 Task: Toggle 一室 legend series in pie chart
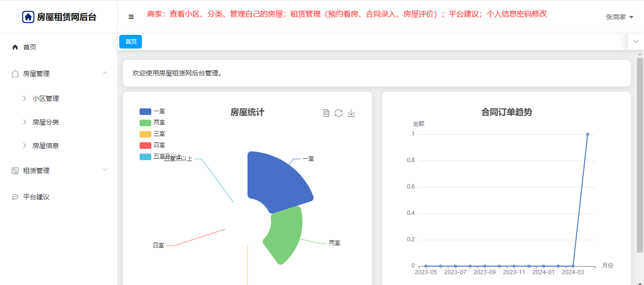point(145,112)
